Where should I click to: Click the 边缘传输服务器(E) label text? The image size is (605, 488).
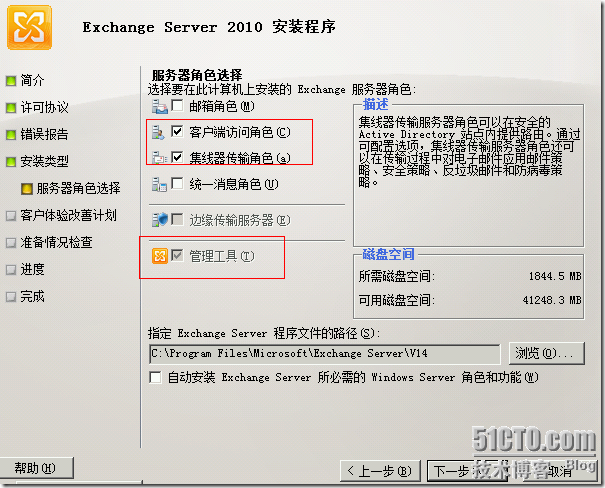pos(239,220)
